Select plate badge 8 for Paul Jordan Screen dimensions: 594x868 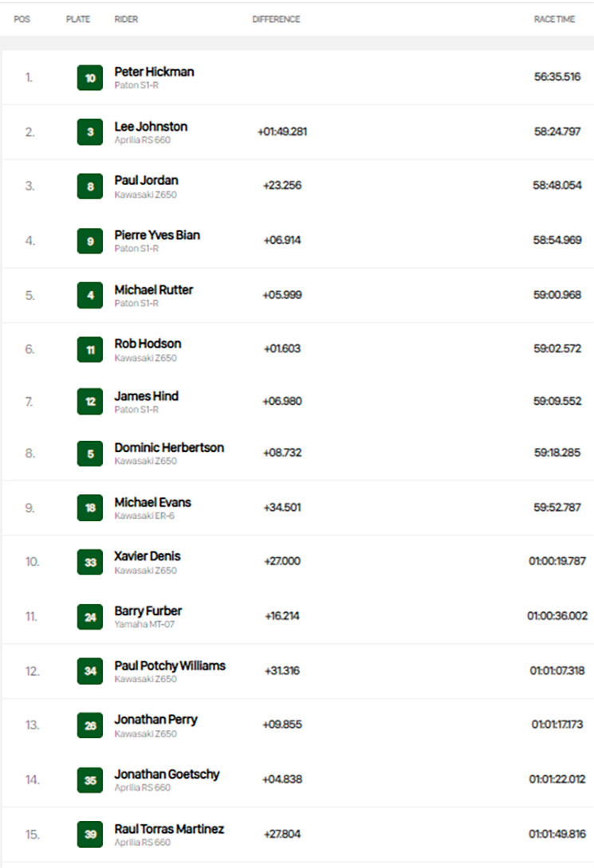pyautogui.click(x=89, y=186)
